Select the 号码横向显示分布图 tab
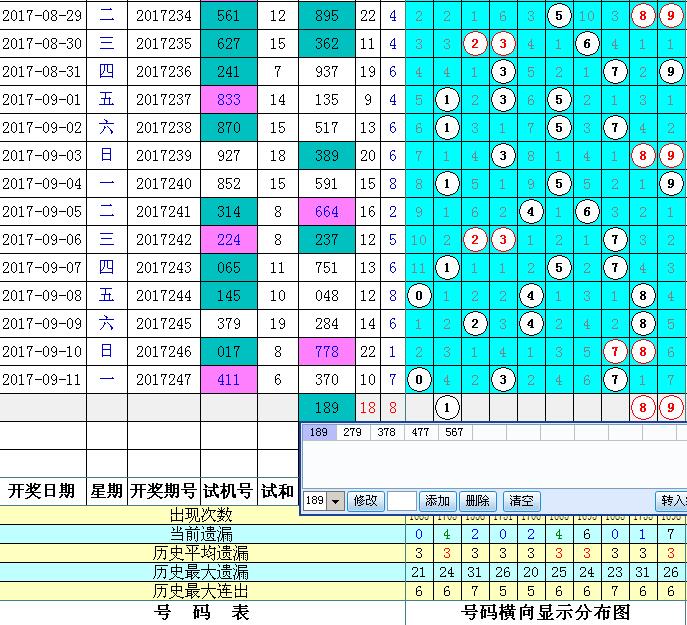 pyautogui.click(x=545, y=611)
